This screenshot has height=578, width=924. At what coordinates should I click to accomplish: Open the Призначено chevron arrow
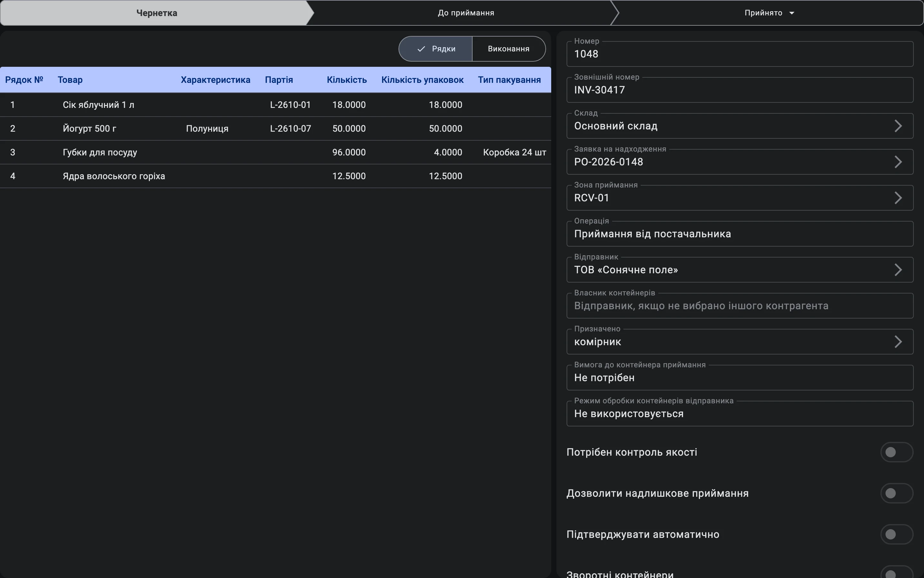[898, 341]
